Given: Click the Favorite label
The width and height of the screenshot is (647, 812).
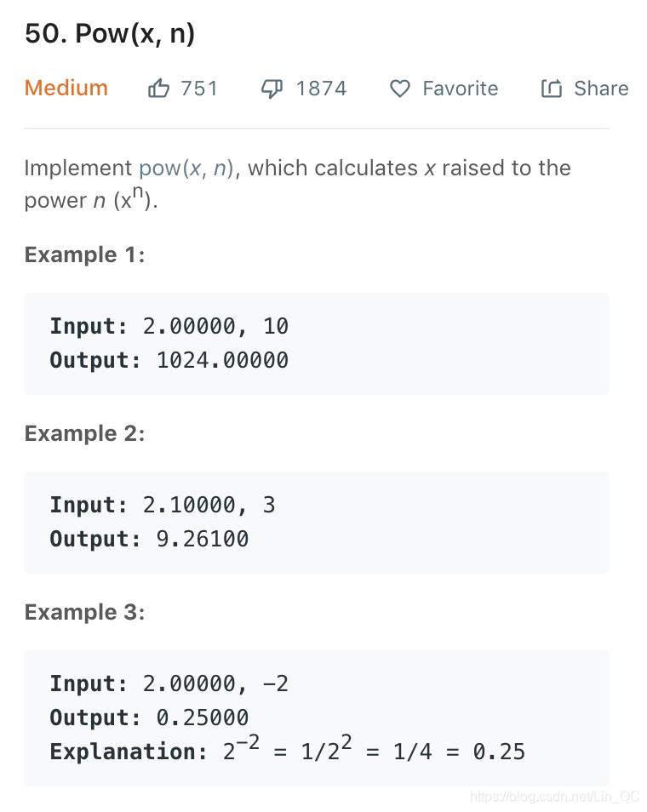Looking at the screenshot, I should [x=460, y=89].
